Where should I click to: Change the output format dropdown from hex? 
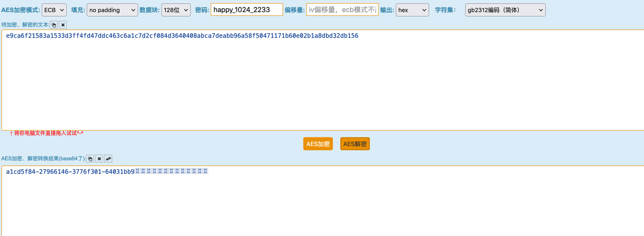(x=412, y=10)
